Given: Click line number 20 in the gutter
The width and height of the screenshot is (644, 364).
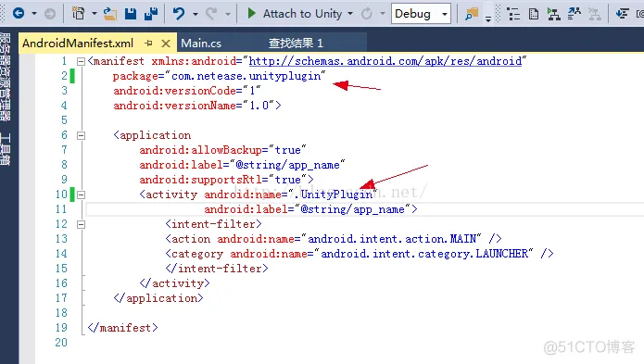Looking at the screenshot, I should (61, 343).
